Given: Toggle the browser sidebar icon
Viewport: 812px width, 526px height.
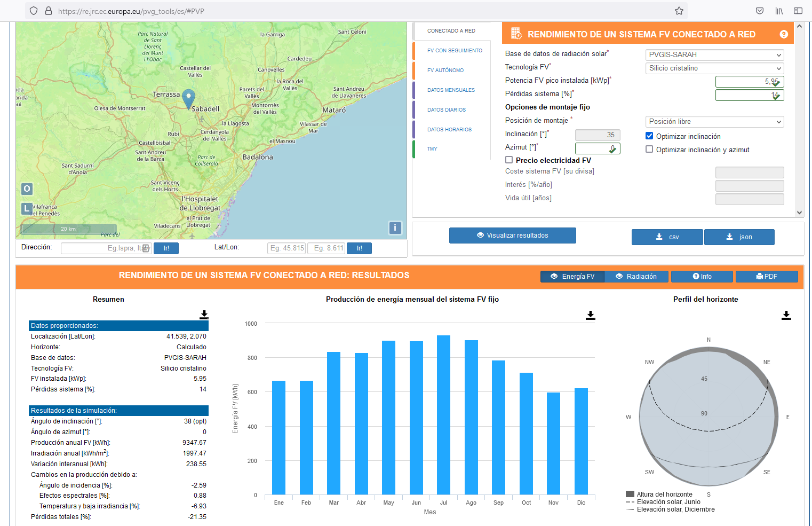Looking at the screenshot, I should [798, 11].
